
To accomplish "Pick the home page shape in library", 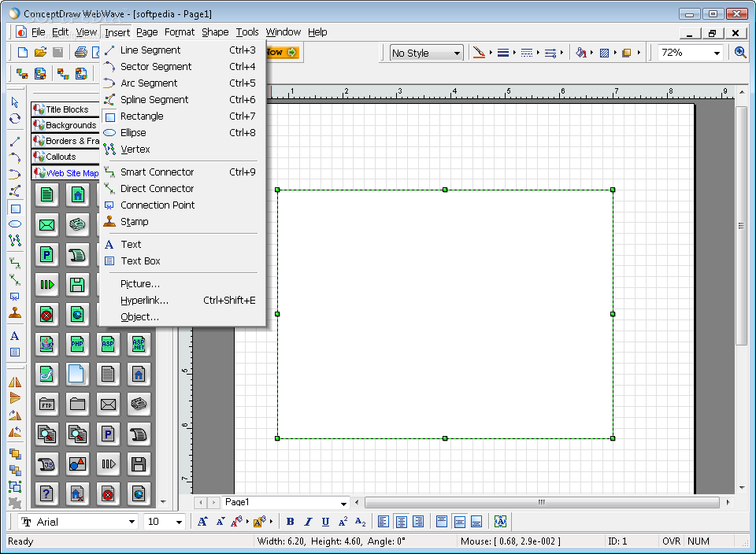I will [77, 194].
